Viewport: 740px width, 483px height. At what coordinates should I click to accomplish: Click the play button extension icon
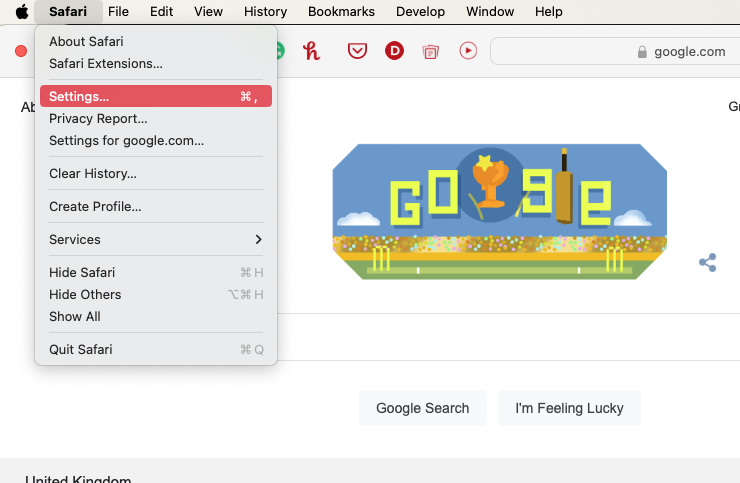(x=468, y=51)
